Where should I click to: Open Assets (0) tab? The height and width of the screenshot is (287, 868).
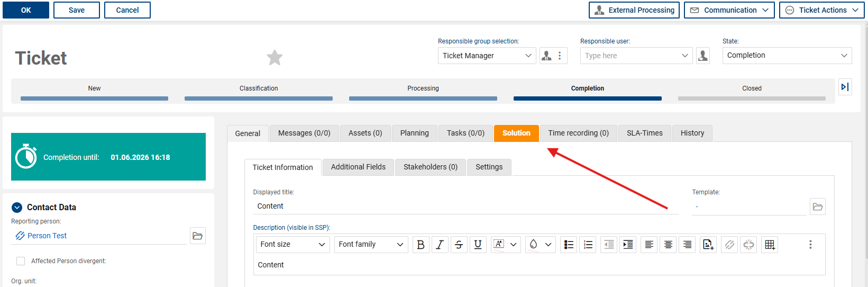[x=365, y=133]
